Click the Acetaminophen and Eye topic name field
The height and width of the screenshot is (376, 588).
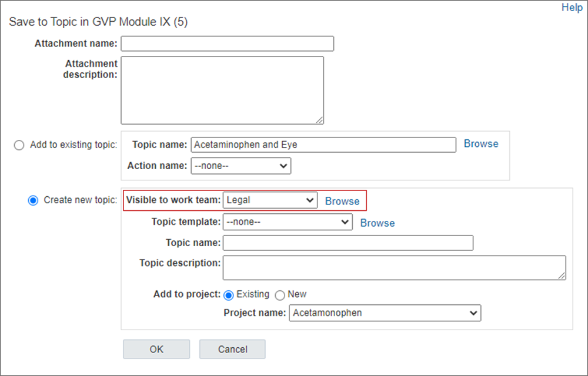[x=323, y=145]
